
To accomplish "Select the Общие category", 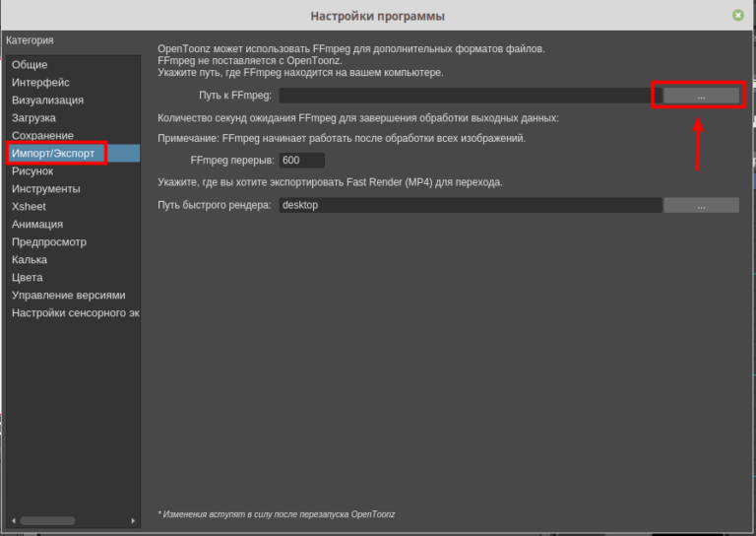I will tap(73, 65).
